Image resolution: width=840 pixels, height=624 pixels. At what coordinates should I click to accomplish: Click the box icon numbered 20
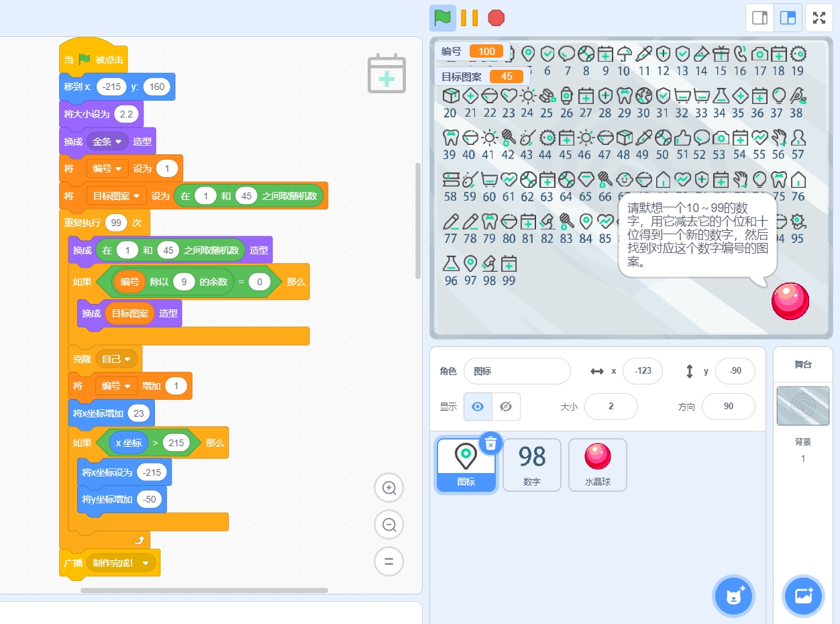pyautogui.click(x=451, y=96)
